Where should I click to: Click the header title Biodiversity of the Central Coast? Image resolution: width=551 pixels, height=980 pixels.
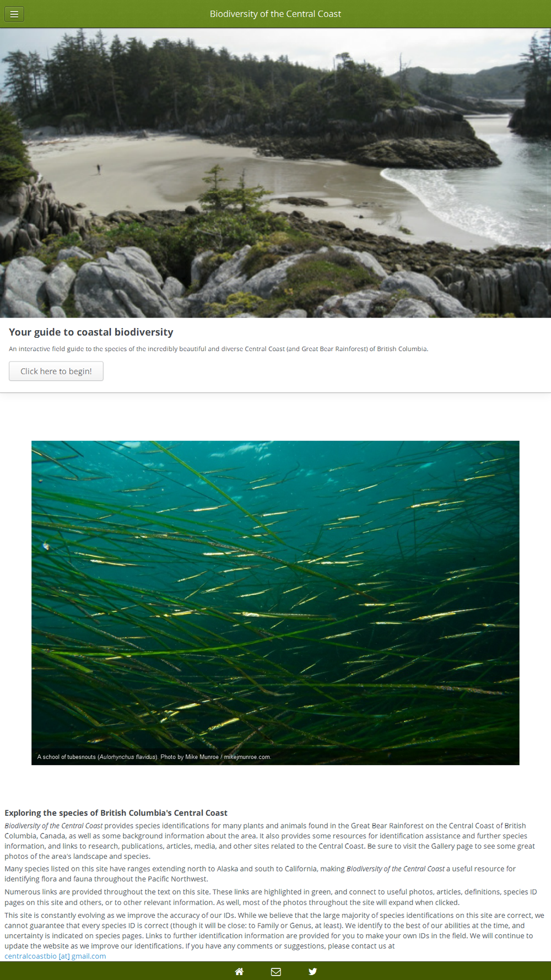pos(275,14)
